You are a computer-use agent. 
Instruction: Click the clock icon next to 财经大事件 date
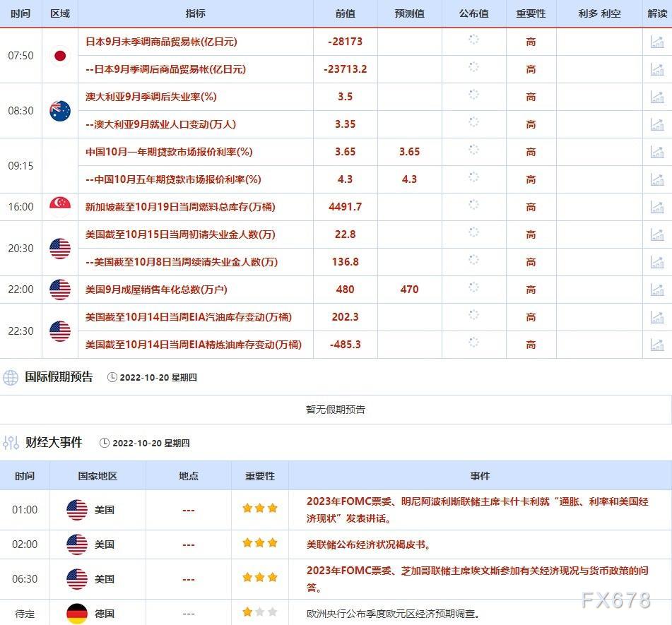pyautogui.click(x=105, y=443)
